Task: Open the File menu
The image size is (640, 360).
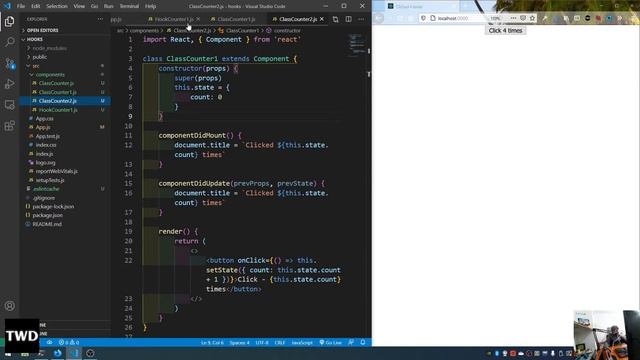Action: [x=21, y=6]
